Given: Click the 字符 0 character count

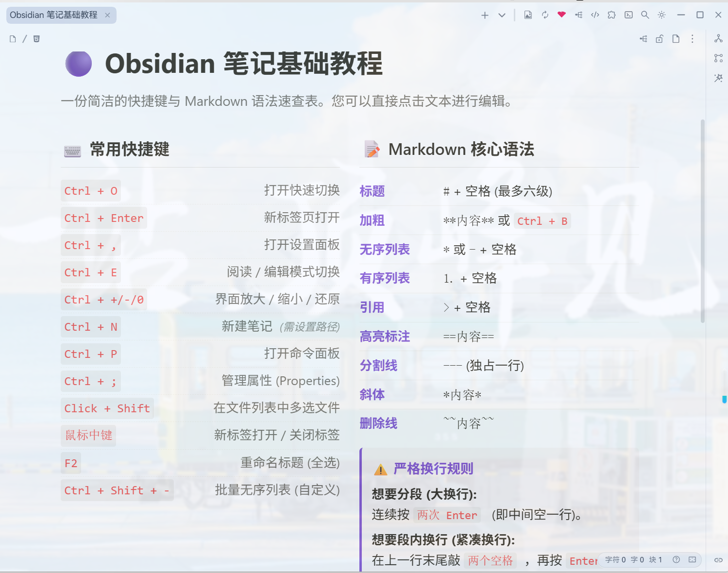Looking at the screenshot, I should [x=615, y=560].
